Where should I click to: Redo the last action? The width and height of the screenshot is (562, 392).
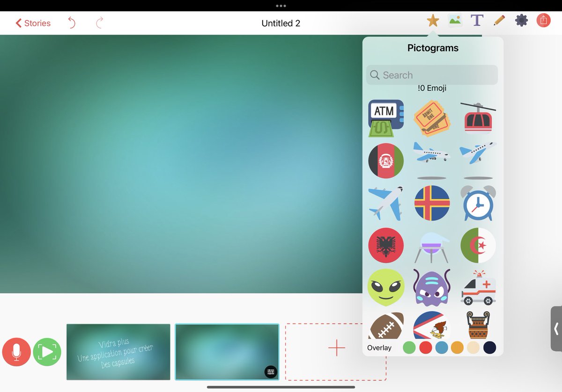tap(99, 22)
